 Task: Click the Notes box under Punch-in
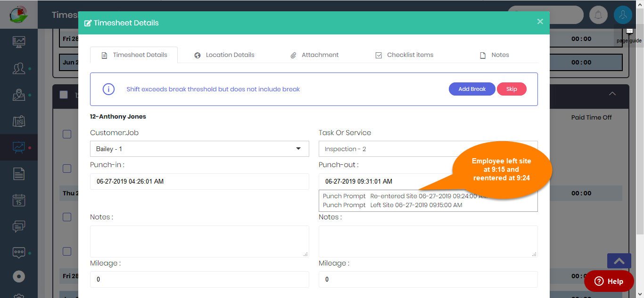[x=199, y=242]
